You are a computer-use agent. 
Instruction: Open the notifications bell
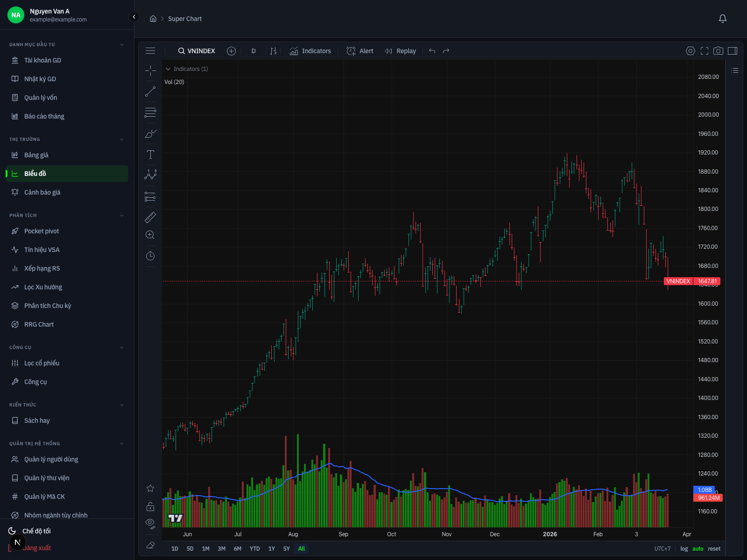[x=722, y=19]
